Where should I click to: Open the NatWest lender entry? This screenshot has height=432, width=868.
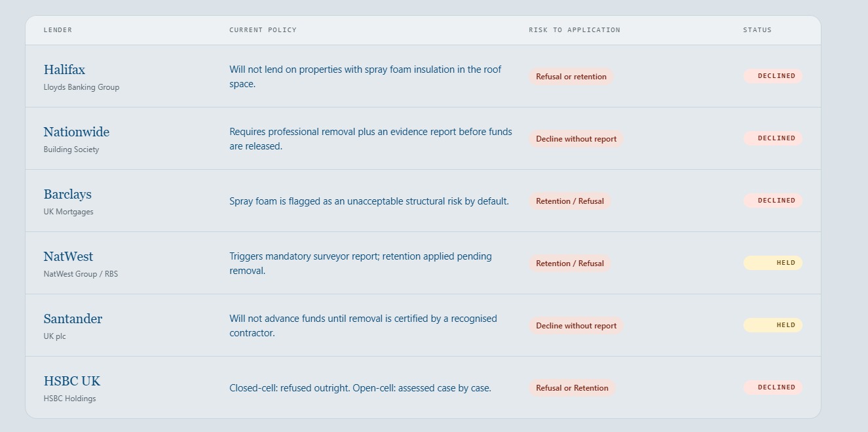68,256
